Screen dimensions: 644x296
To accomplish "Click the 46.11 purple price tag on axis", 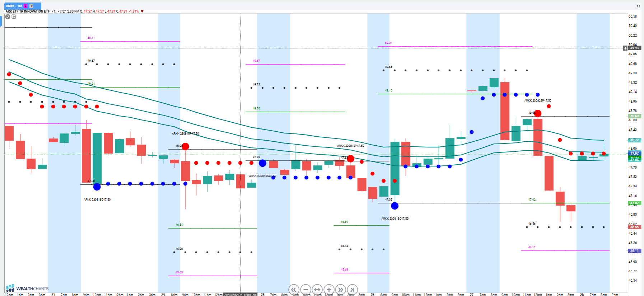I will (634, 251).
